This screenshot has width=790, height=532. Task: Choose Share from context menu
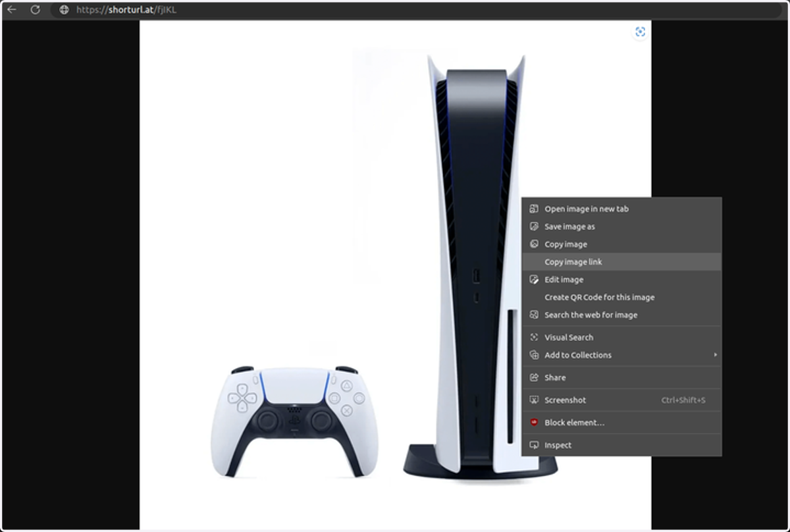[621, 377]
